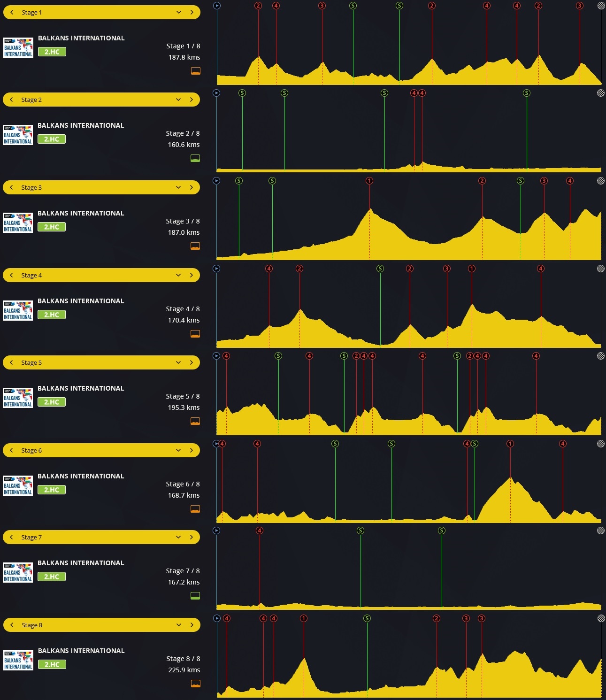The height and width of the screenshot is (700, 606).
Task: Expand the Stage 8 dropdown chevron
Action: [179, 625]
